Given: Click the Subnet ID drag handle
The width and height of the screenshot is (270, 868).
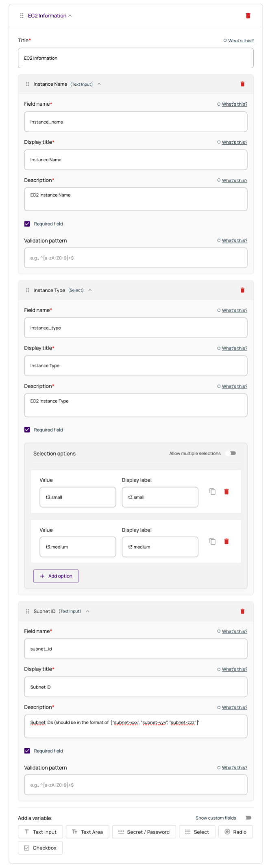Looking at the screenshot, I should click(x=27, y=611).
